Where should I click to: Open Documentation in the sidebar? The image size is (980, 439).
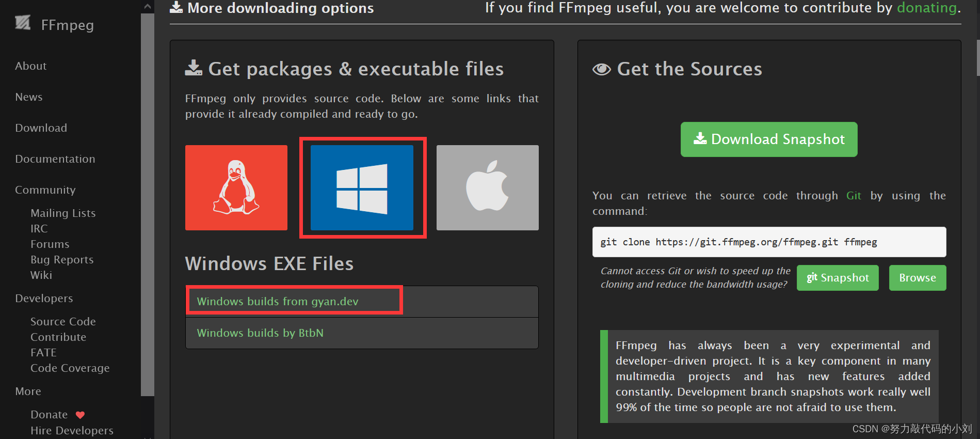pos(55,159)
